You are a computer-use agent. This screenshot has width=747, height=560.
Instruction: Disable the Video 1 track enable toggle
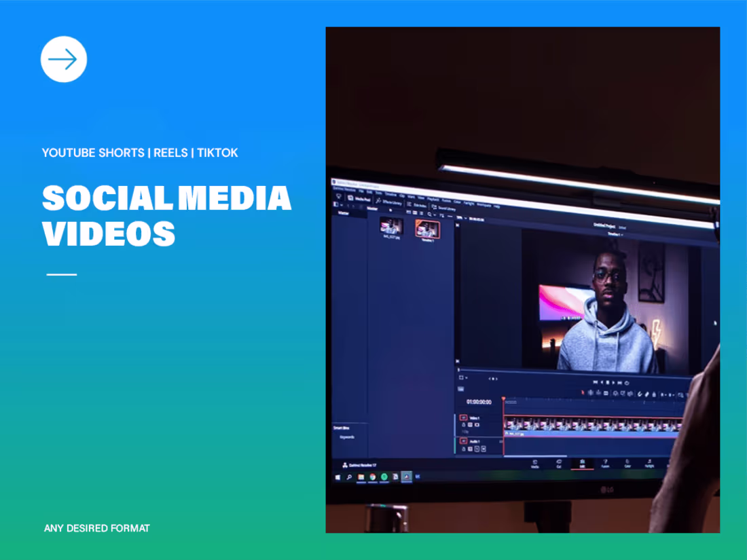tap(463, 417)
